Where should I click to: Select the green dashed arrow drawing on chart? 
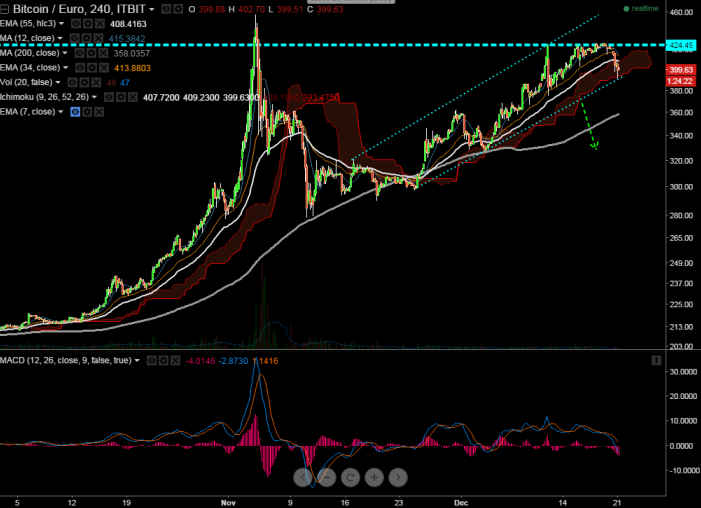588,125
